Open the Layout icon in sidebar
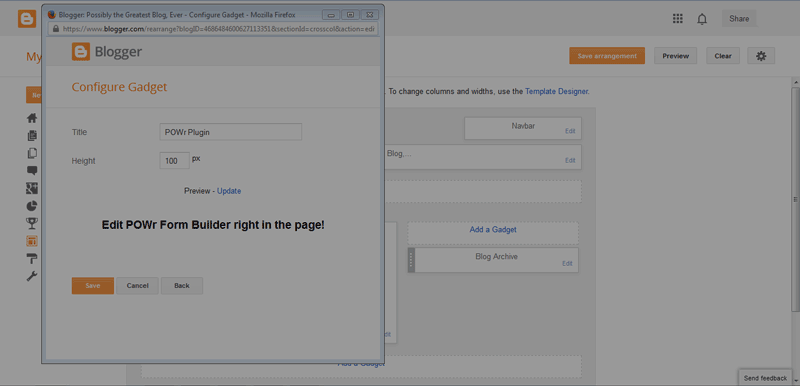This screenshot has width=800, height=386. tap(32, 241)
